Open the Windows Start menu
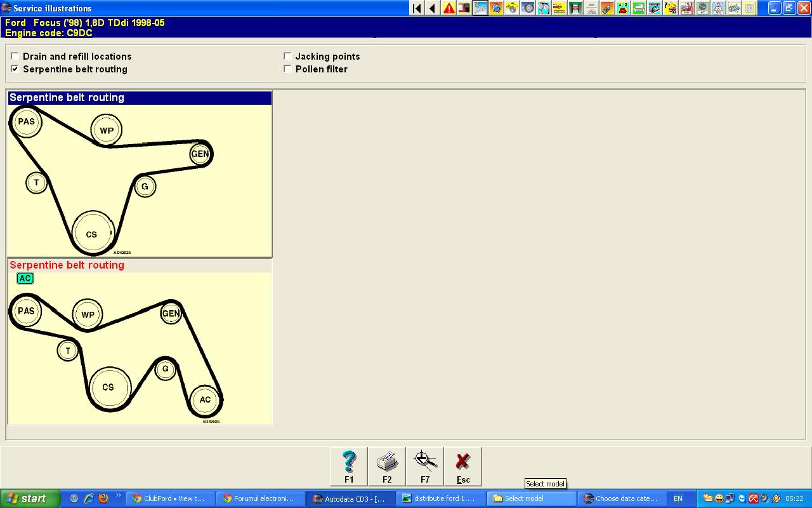Viewport: 812px width, 508px height. pos(30,498)
